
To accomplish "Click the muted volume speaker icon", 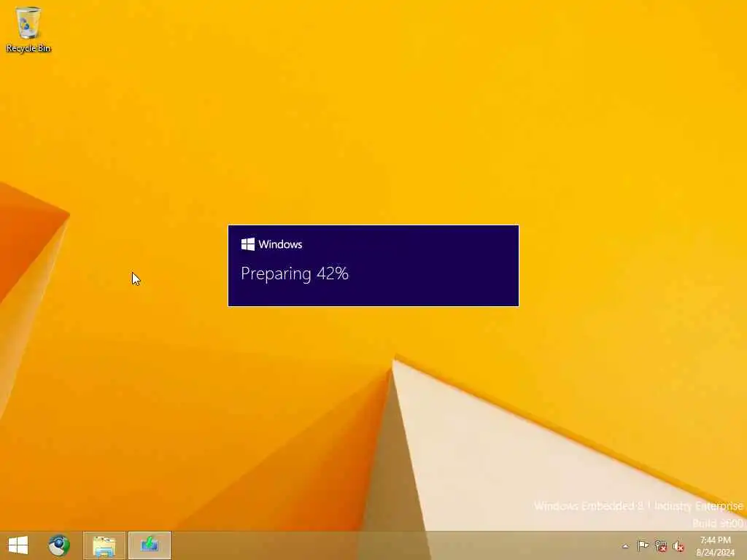I will coord(678,546).
